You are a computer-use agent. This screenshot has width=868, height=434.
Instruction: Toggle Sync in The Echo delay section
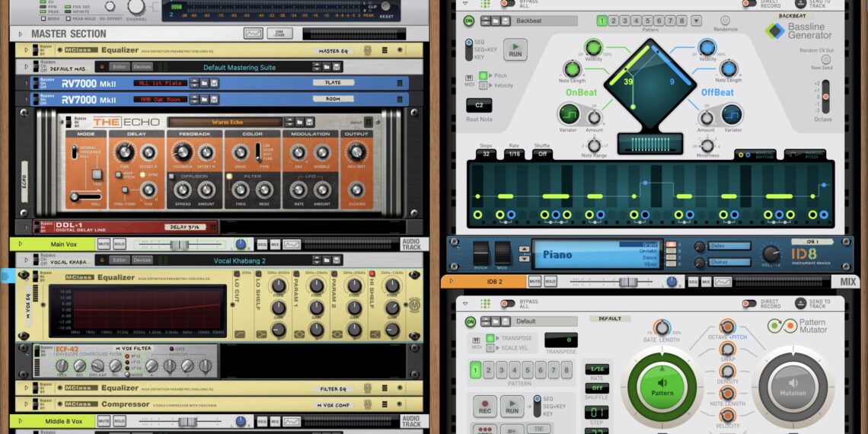(142, 174)
